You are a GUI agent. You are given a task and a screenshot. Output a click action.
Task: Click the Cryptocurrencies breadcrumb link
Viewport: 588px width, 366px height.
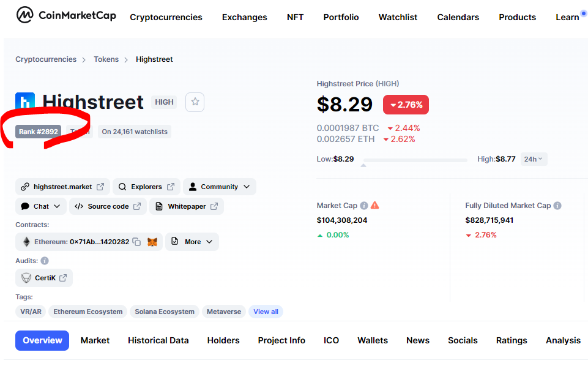[46, 59]
